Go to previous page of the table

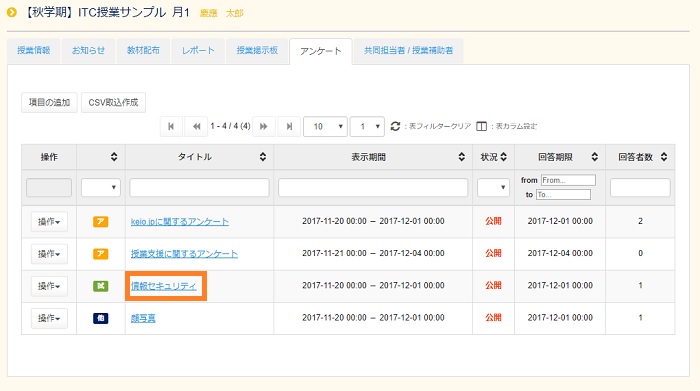[x=196, y=126]
